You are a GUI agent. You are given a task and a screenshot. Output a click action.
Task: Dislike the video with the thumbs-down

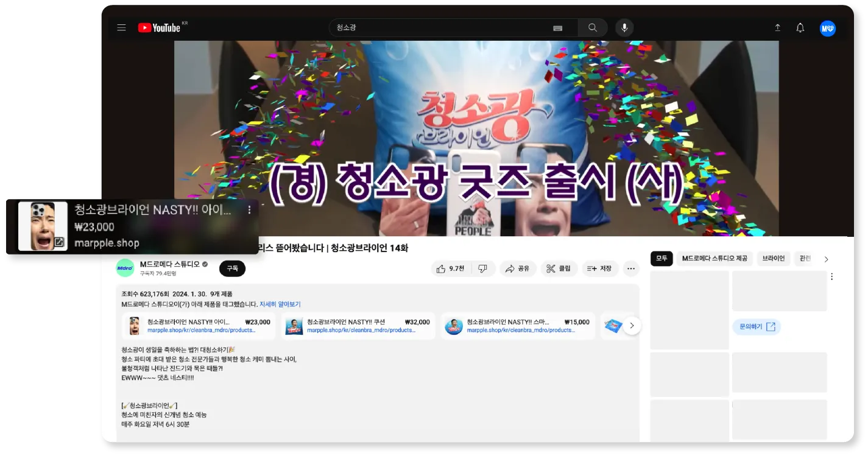pyautogui.click(x=482, y=268)
